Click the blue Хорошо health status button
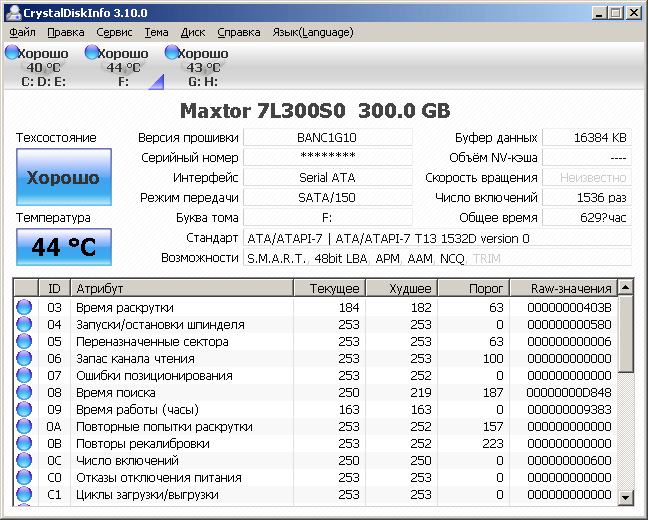The image size is (648, 520). tap(63, 178)
